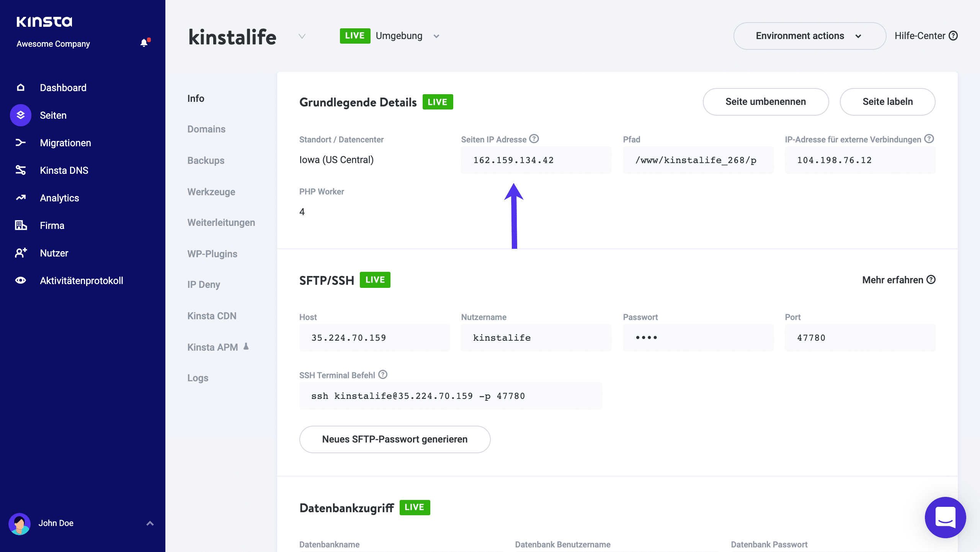Screen dimensions: 980x552
Task: Click the Seite umbenennen button
Action: (x=766, y=102)
